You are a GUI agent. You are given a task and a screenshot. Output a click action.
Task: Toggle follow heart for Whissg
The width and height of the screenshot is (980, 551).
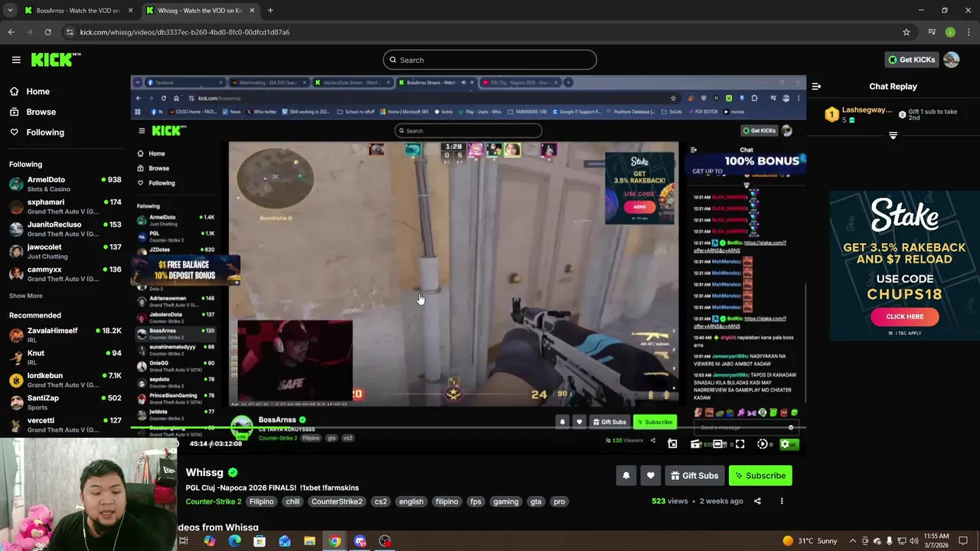point(651,476)
